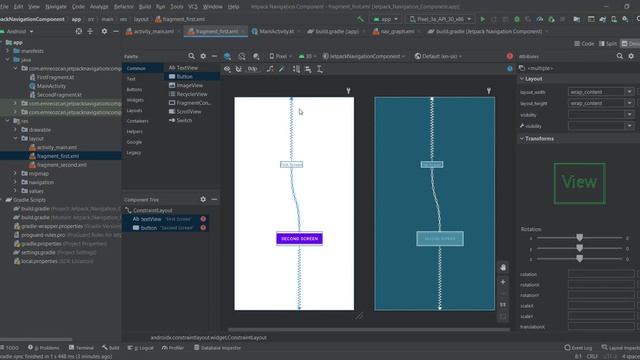This screenshot has height=360, width=640.
Task: Open the SDK Manager download icon
Action: tap(625, 19)
